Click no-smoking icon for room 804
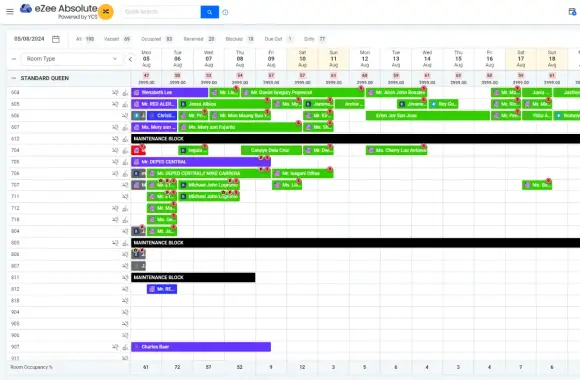 pos(125,231)
